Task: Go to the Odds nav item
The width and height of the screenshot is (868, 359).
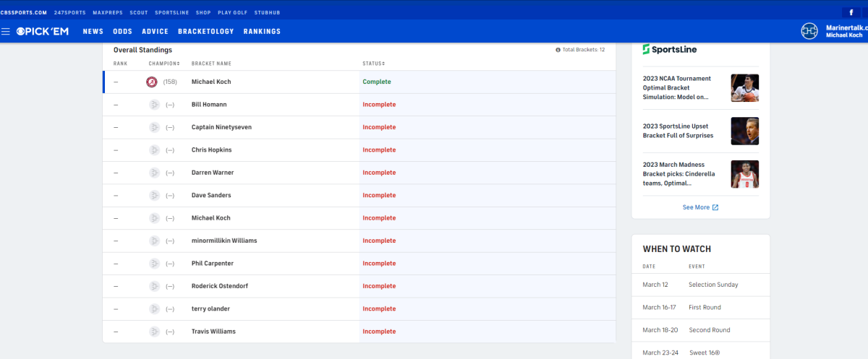Action: [123, 31]
